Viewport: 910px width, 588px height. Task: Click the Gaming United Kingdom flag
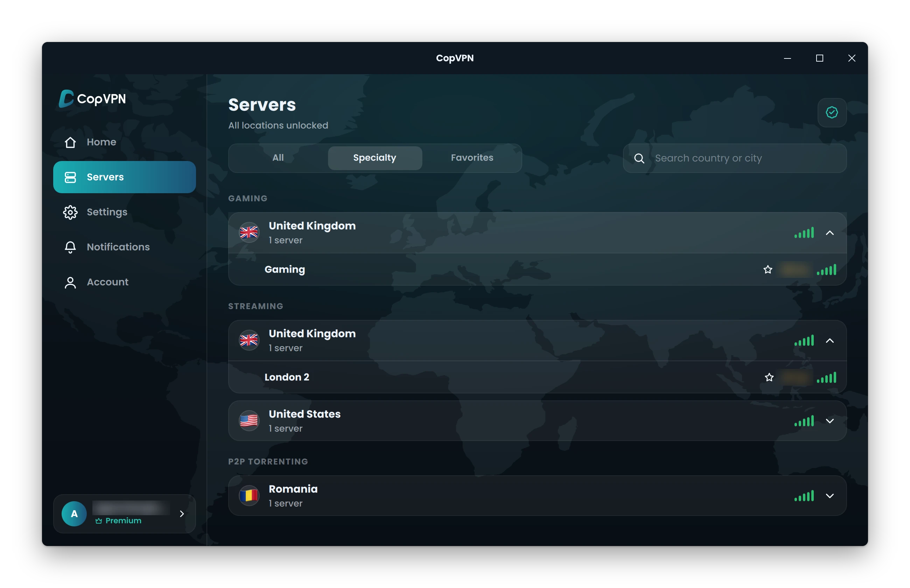coord(249,232)
